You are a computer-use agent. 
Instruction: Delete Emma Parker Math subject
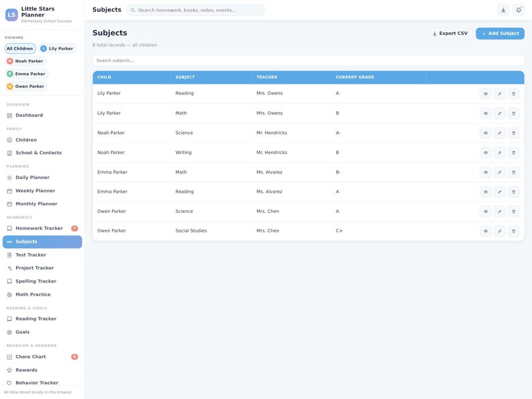pyautogui.click(x=513, y=173)
